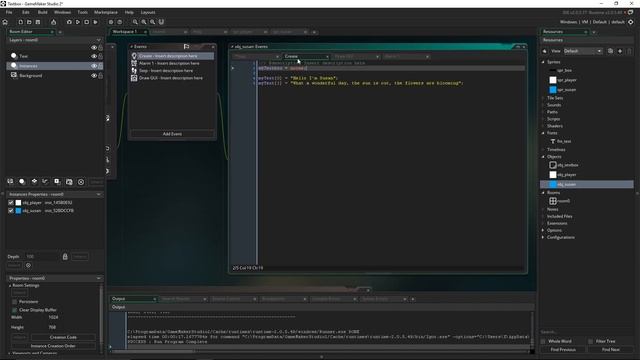This screenshot has height=360, width=640.
Task: Collapse the Fonts tree group
Action: (x=543, y=133)
